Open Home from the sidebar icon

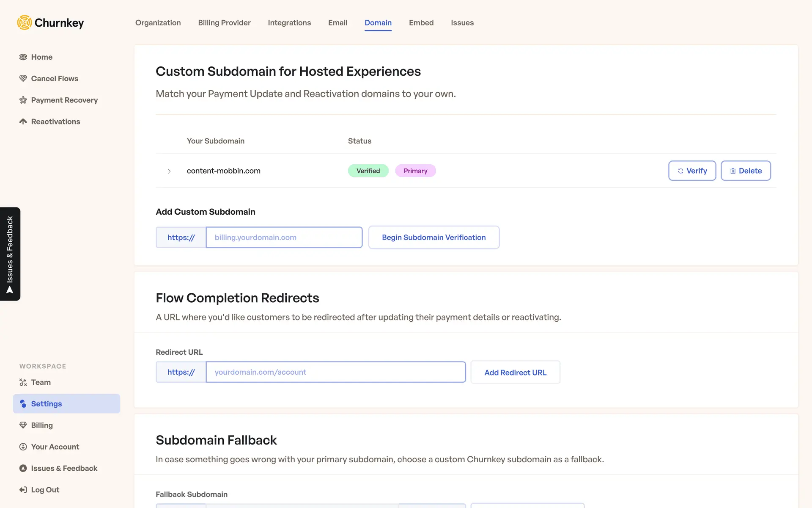(23, 57)
